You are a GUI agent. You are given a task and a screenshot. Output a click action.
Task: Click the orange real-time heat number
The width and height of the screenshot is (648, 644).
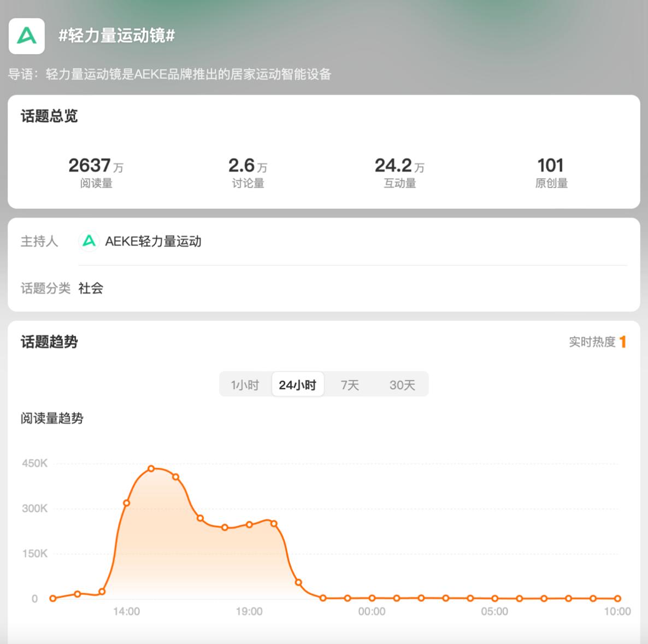pos(622,342)
